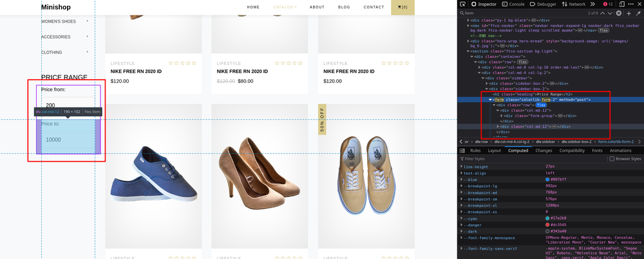Close the DevTools panel with the X
The image size is (644, 259).
point(639,4)
